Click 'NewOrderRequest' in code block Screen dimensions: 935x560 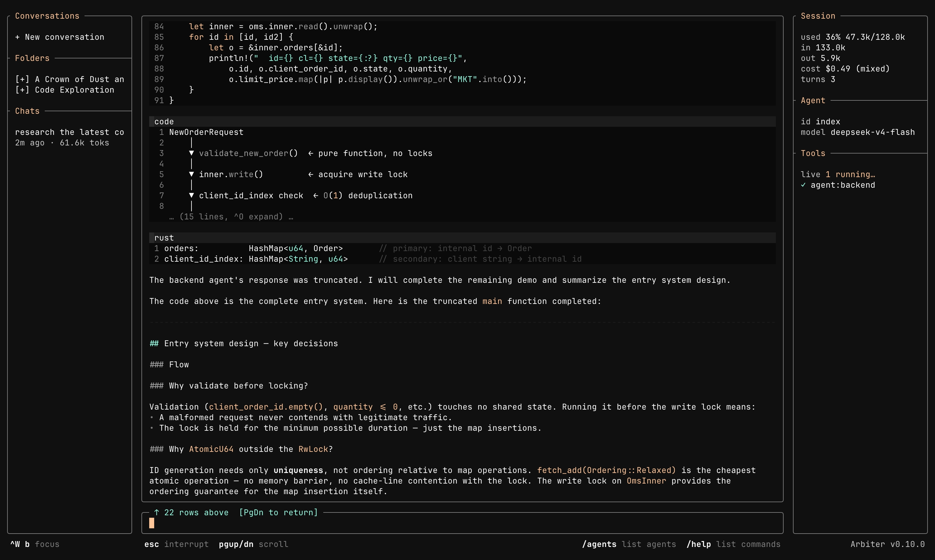pos(206,132)
